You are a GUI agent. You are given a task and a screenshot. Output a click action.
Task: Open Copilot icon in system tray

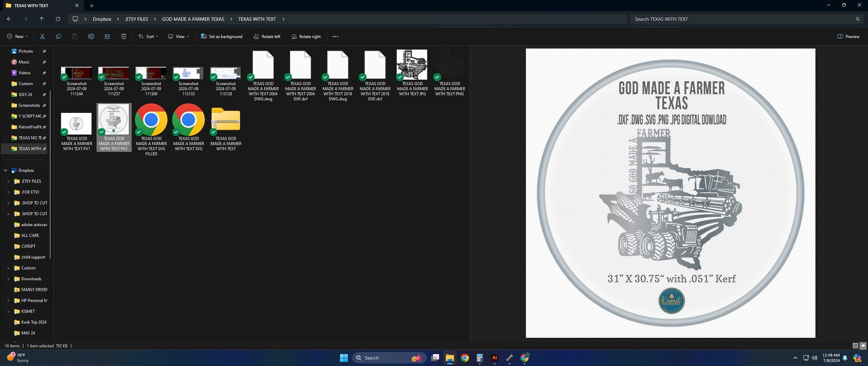857,358
